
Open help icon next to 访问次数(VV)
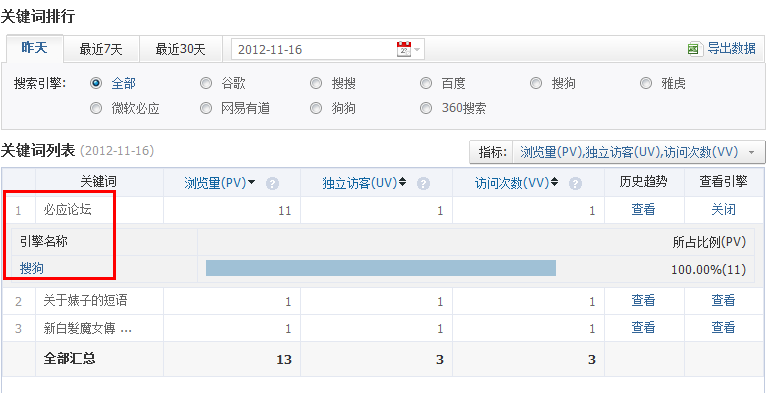(x=576, y=184)
